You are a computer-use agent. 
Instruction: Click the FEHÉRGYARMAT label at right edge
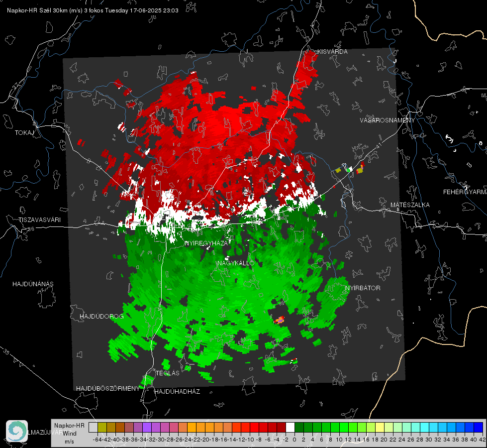[x=465, y=192]
